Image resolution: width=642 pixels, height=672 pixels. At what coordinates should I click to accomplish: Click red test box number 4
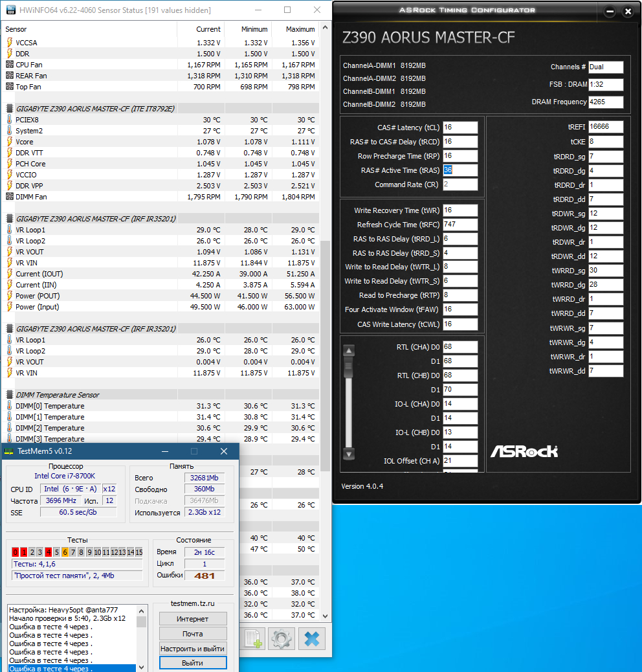[49, 552]
